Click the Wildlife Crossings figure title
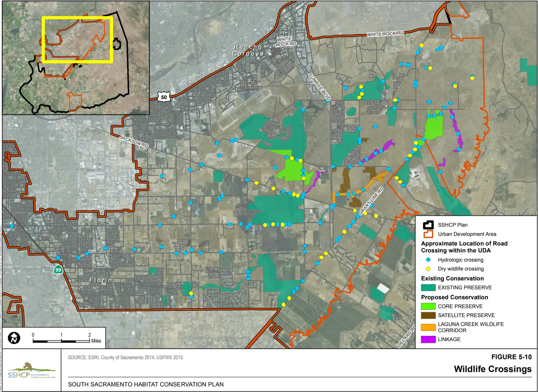538x392 pixels. 493,369
